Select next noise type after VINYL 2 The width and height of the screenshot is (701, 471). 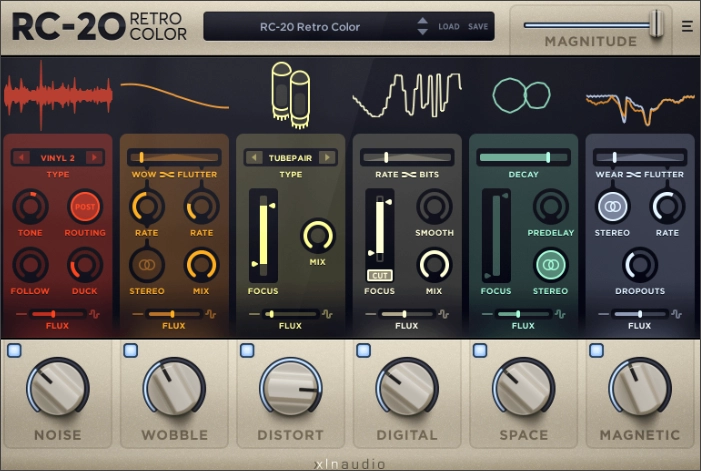click(x=94, y=157)
